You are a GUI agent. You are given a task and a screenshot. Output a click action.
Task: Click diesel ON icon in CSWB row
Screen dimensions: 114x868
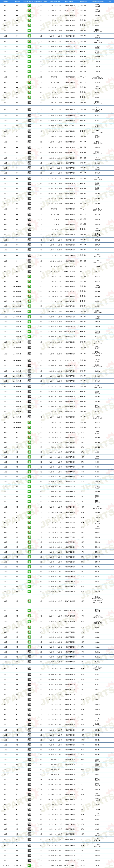(29, 266)
